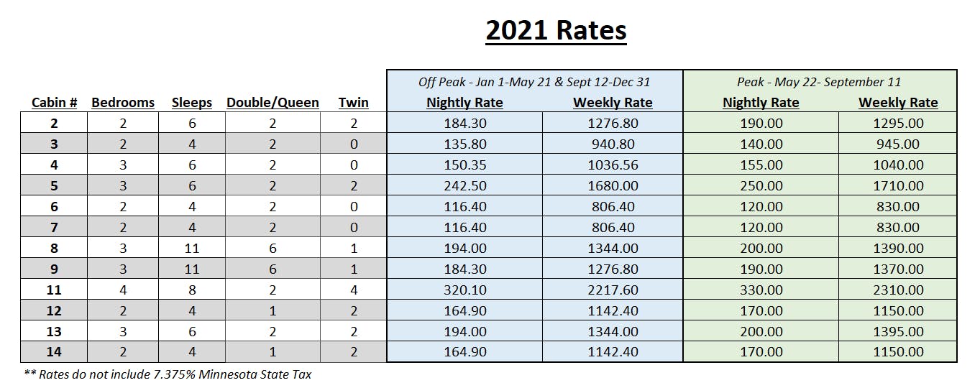The height and width of the screenshot is (388, 980).
Task: Click the "Bedrooms" column header
Action: tap(123, 103)
